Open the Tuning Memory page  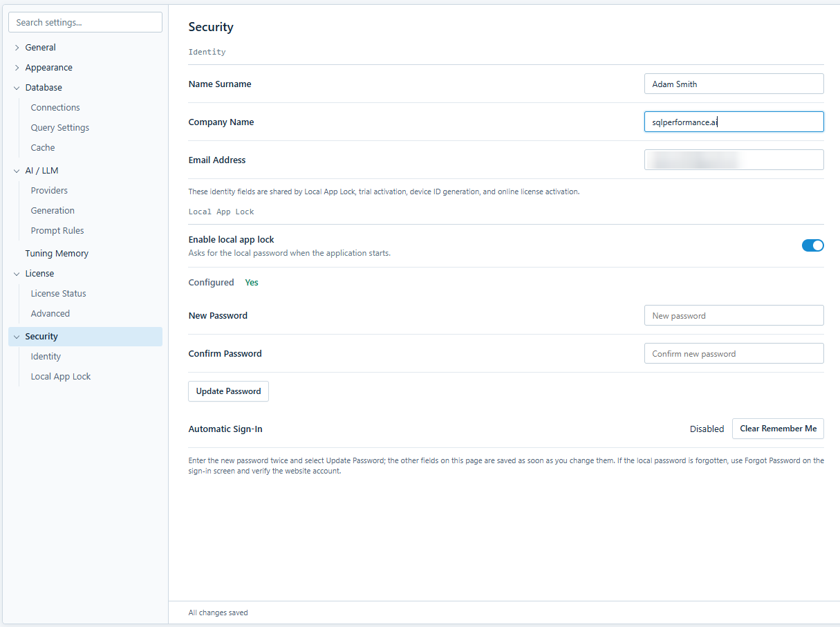57,254
